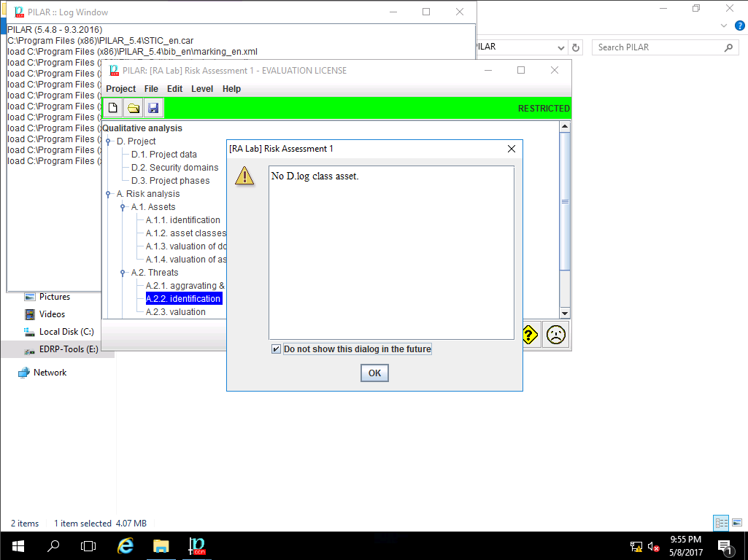Click the RESTRICTED classification label

[544, 109]
